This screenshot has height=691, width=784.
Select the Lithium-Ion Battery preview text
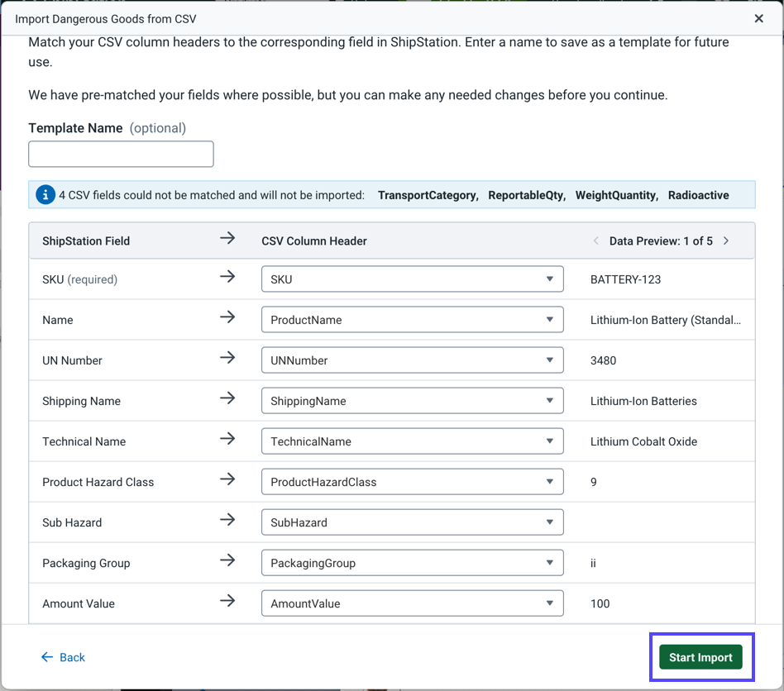pos(666,320)
